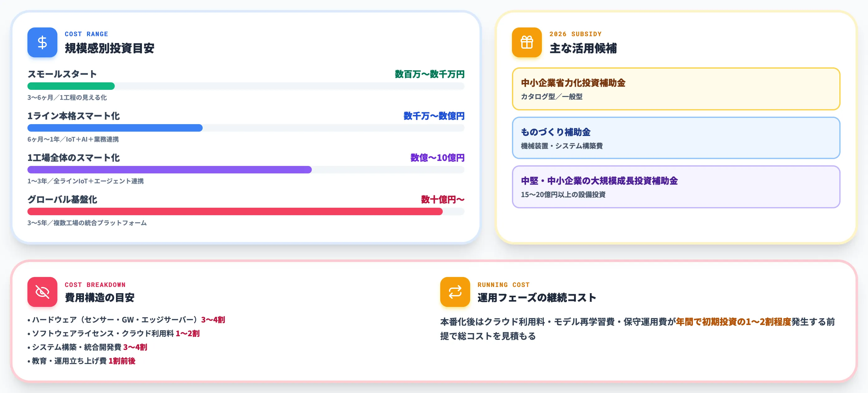Screen dimensions: 868x393
Task: Click the ソフトウェアライセンス・クラウド利用料 bullet line
Action: point(113,333)
